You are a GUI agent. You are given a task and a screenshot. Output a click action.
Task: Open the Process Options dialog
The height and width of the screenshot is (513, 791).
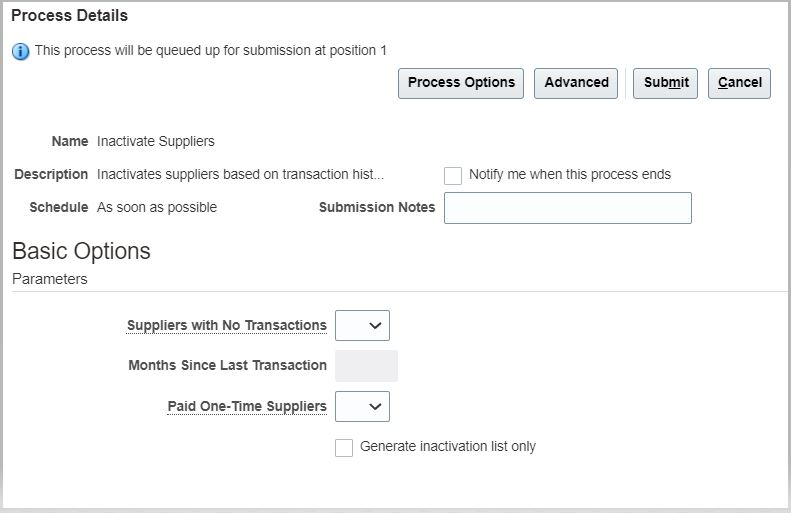[461, 83]
